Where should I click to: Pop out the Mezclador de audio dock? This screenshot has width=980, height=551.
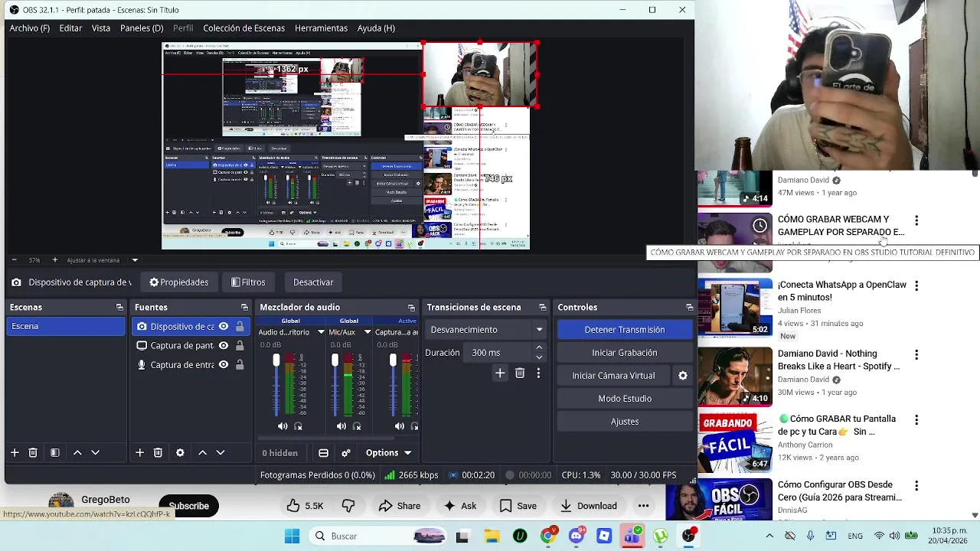tap(411, 307)
